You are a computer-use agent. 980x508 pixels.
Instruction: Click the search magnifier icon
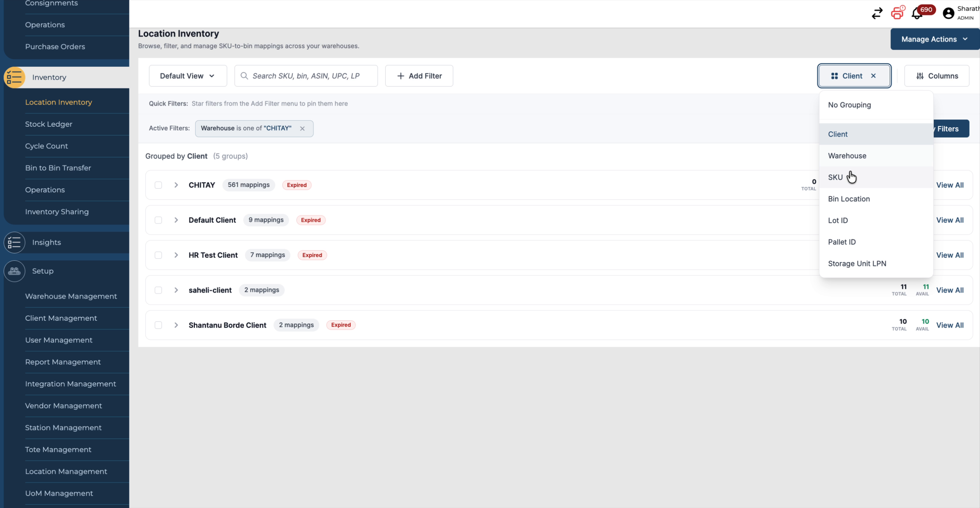tap(244, 76)
